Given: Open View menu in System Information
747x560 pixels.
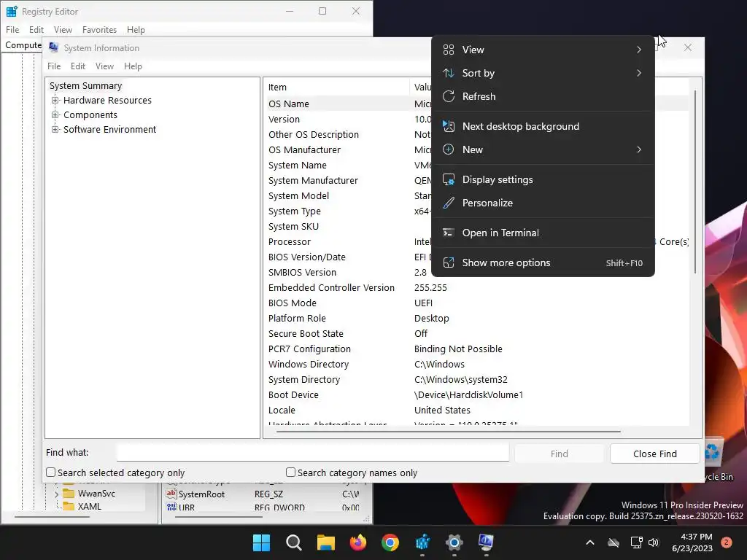Looking at the screenshot, I should click(104, 66).
